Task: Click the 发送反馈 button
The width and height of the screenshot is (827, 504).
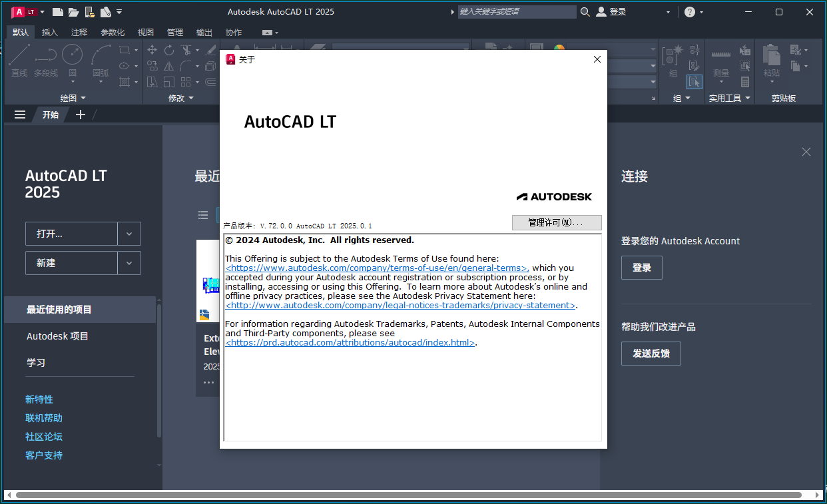Action: (x=651, y=354)
